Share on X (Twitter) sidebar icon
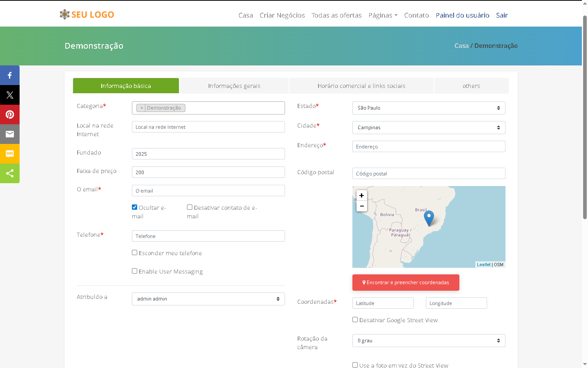The image size is (588, 368). (10, 95)
